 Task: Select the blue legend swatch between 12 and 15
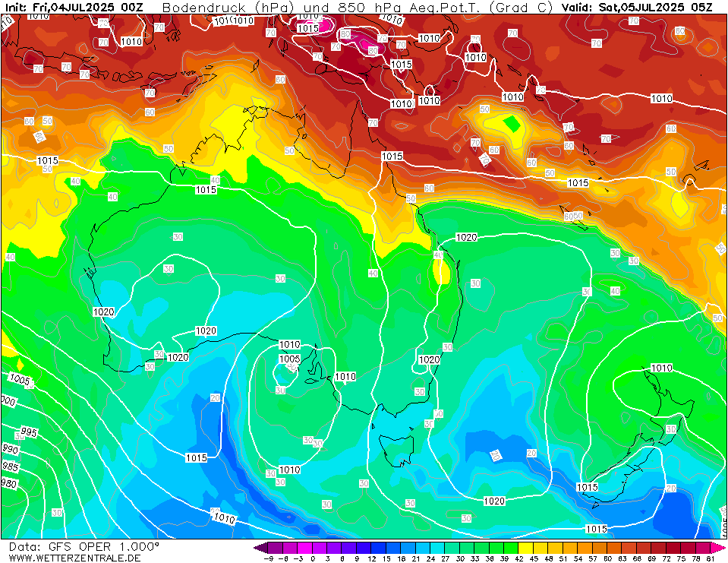[379, 547]
